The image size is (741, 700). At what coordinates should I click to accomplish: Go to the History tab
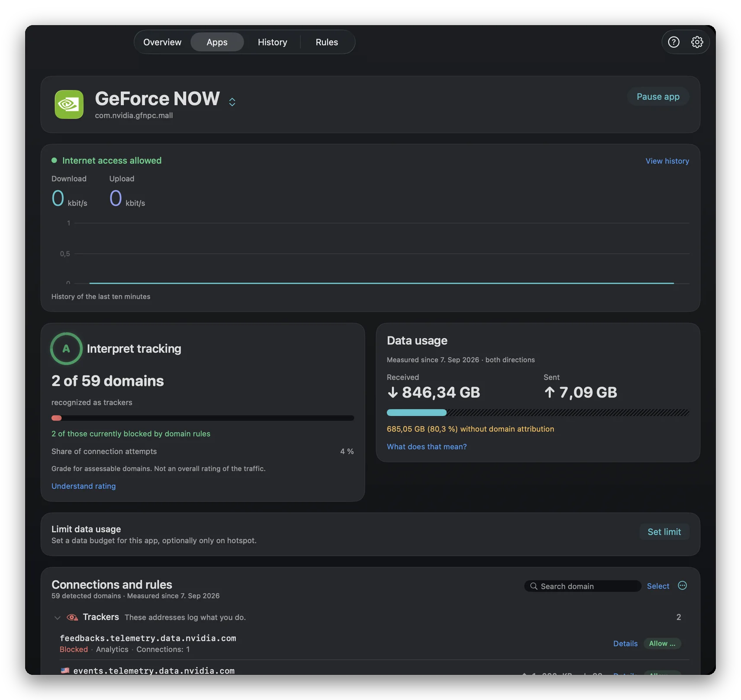tap(272, 42)
